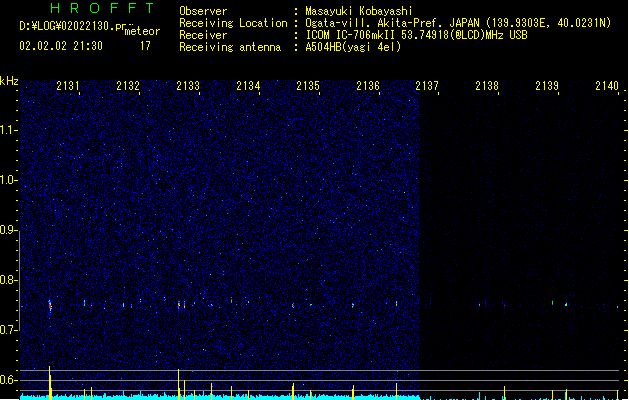Click the HROFFT title text

pos(103,8)
